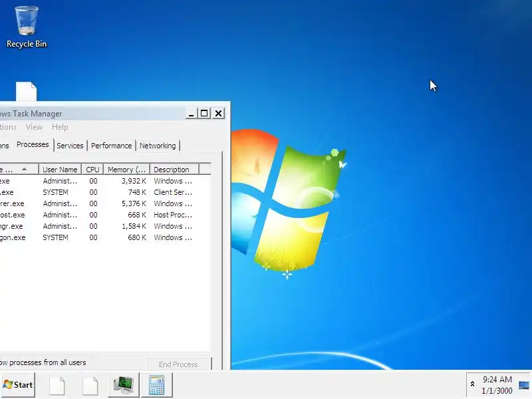Open the View menu
The height and width of the screenshot is (399, 532).
point(34,127)
